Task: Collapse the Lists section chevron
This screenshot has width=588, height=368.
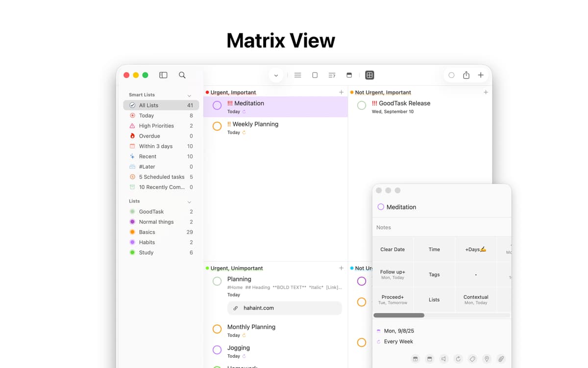Action: pyautogui.click(x=189, y=202)
